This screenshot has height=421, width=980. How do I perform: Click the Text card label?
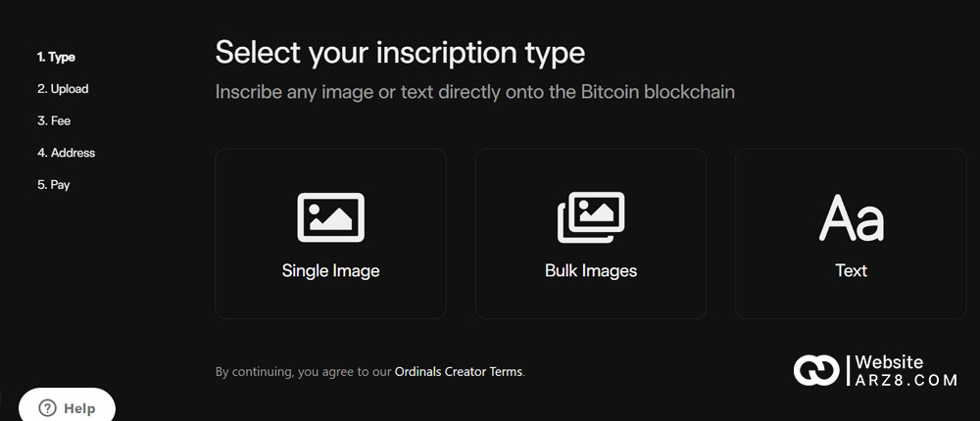click(x=852, y=270)
